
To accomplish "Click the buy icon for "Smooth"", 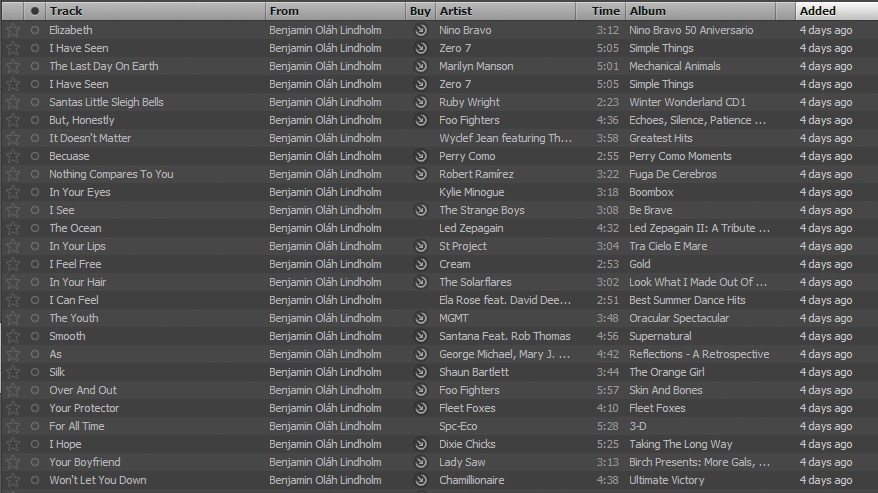I will click(x=421, y=336).
